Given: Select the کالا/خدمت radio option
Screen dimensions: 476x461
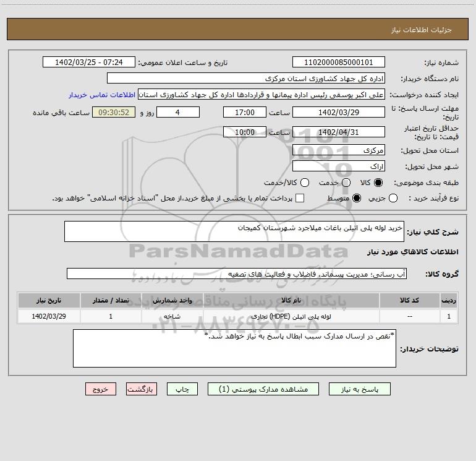Looking at the screenshot, I should click(x=305, y=183).
